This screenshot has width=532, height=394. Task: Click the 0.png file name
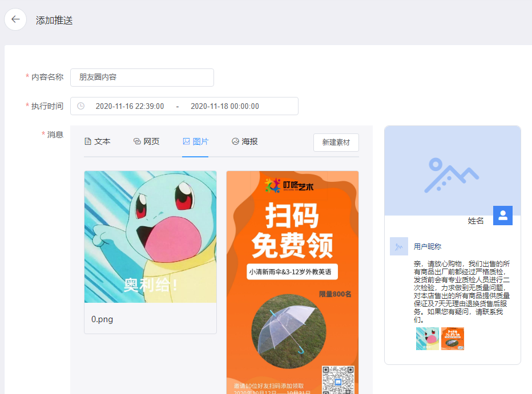pos(102,319)
